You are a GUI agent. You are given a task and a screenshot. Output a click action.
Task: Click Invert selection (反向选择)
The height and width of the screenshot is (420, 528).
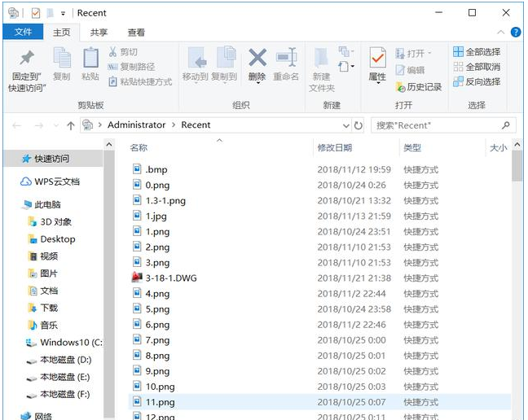pos(477,81)
